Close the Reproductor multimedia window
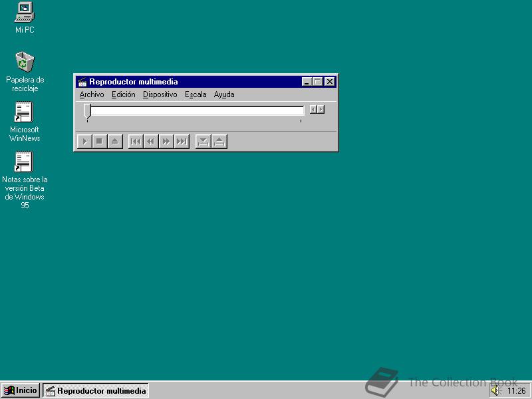The height and width of the screenshot is (399, 532). tap(330, 82)
